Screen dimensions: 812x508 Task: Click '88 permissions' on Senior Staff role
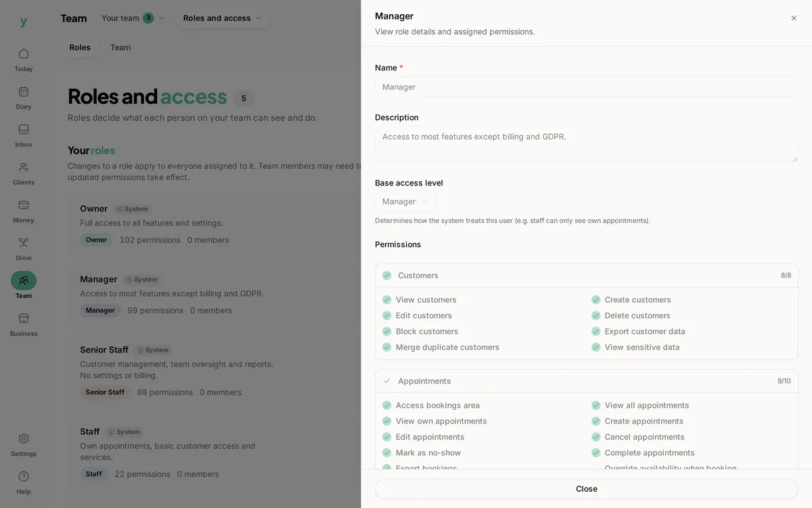(165, 392)
